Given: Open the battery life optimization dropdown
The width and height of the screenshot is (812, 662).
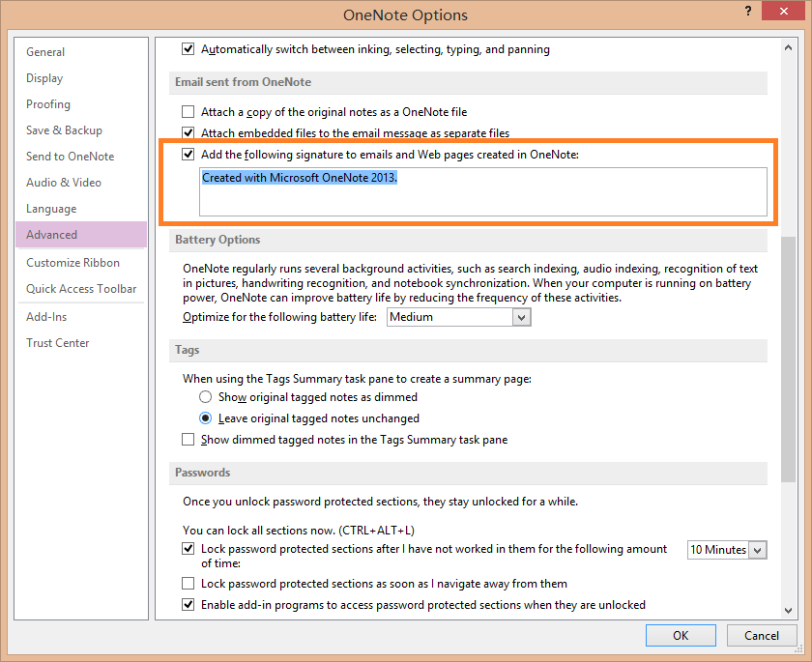Looking at the screenshot, I should (521, 317).
